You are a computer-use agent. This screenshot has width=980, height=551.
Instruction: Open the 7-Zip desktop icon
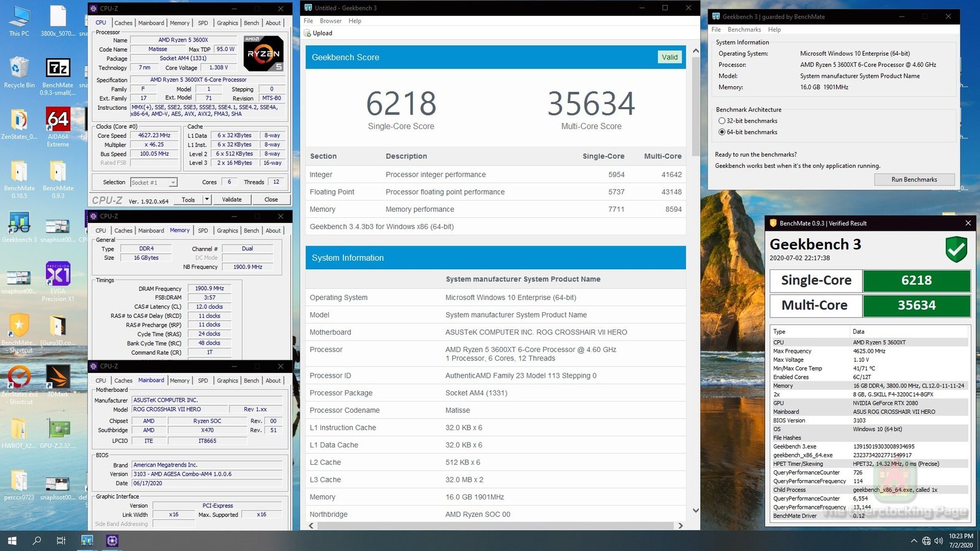(58, 69)
